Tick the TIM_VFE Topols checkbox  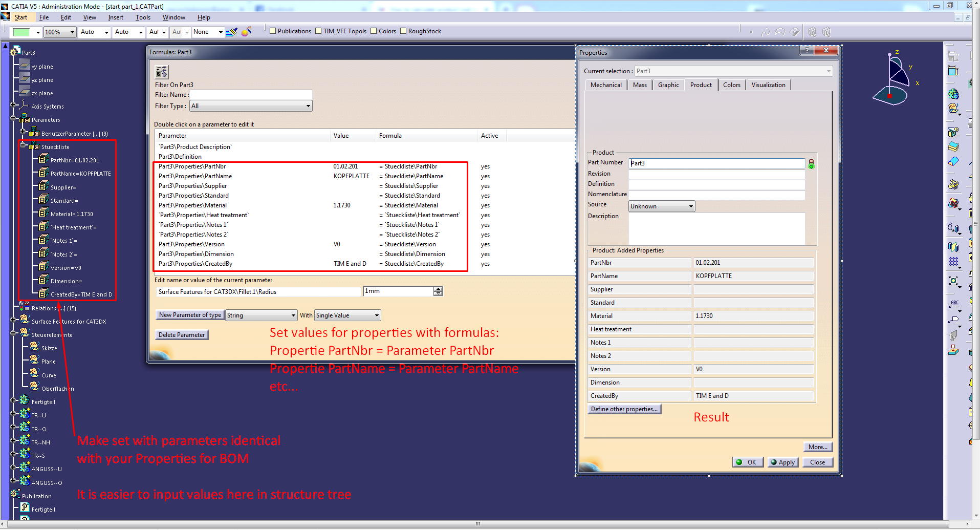point(318,31)
